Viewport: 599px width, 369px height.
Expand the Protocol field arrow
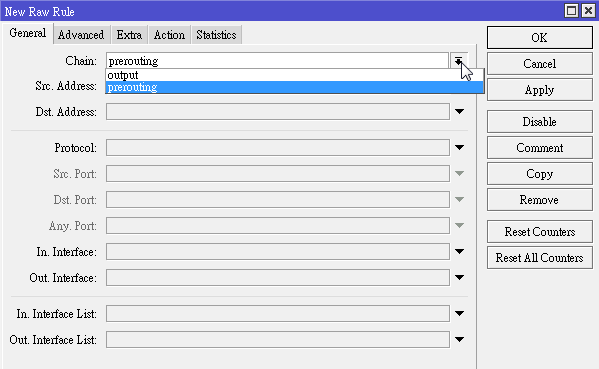(460, 147)
